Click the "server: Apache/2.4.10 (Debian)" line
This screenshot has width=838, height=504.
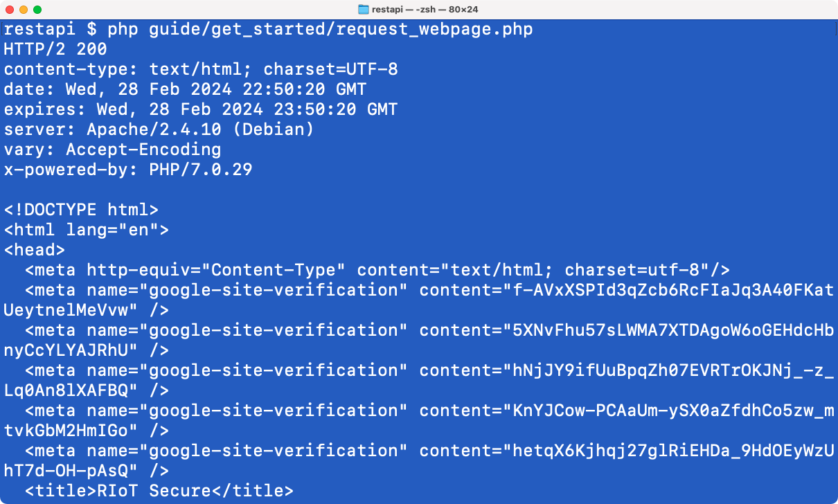click(x=159, y=130)
